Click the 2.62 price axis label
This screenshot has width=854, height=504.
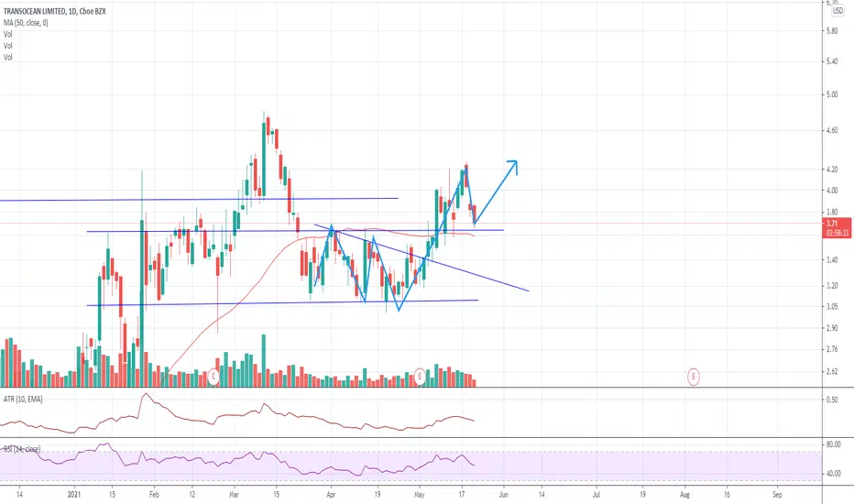click(x=832, y=372)
